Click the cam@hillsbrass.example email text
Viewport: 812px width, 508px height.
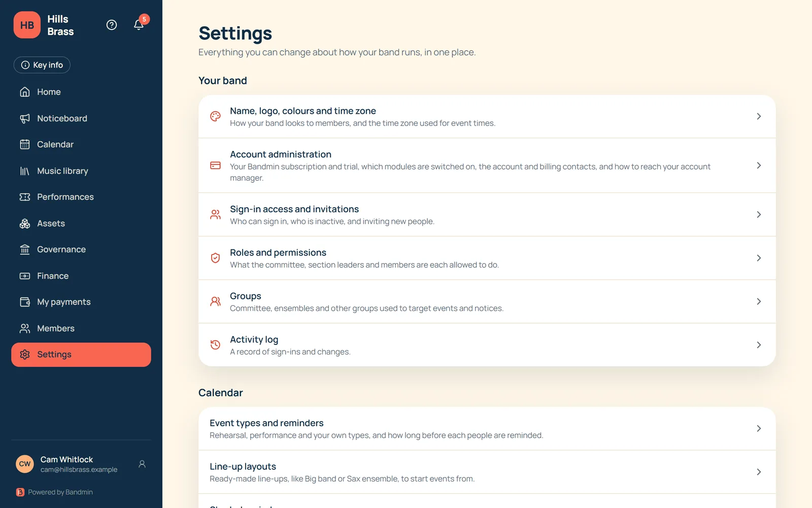click(x=79, y=470)
